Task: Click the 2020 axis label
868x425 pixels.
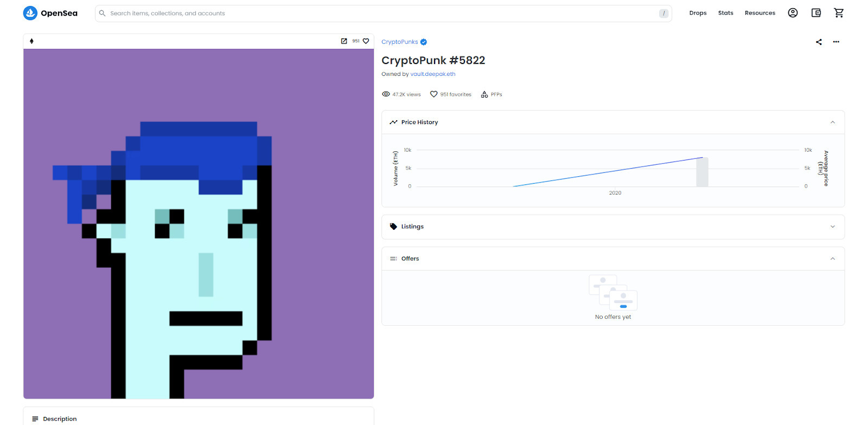Action: 615,193
